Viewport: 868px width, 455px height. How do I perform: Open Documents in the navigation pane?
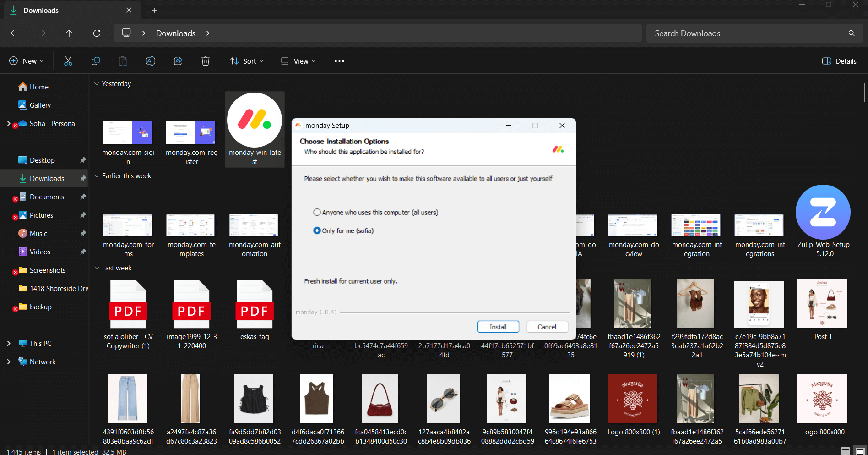pos(47,197)
